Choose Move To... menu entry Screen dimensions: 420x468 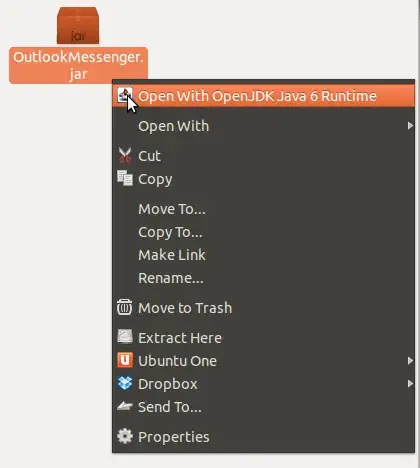pyautogui.click(x=263, y=209)
